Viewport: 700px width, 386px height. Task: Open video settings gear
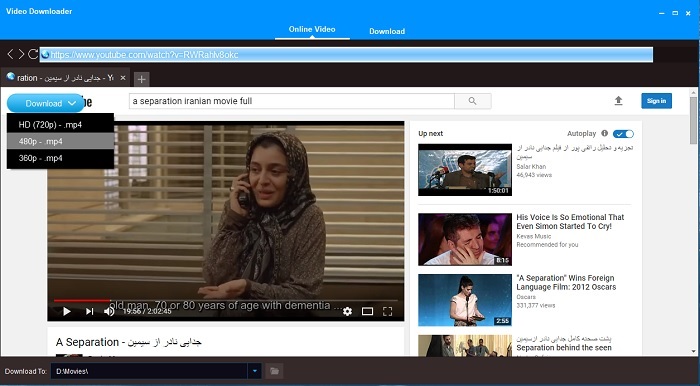347,311
